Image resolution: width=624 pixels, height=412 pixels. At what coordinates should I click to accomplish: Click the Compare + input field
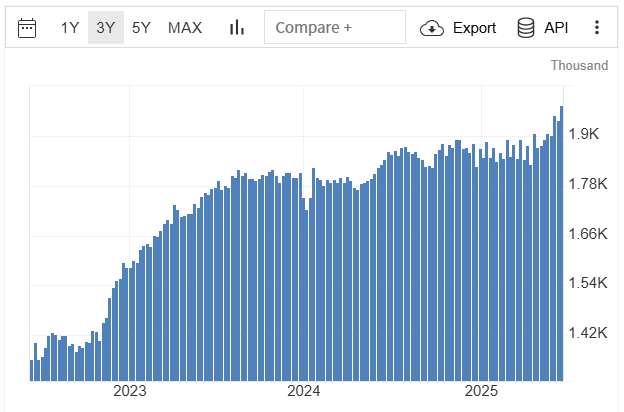(335, 27)
